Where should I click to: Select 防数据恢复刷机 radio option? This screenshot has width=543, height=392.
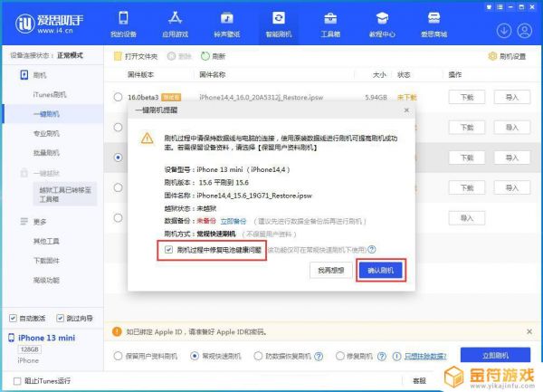click(258, 356)
